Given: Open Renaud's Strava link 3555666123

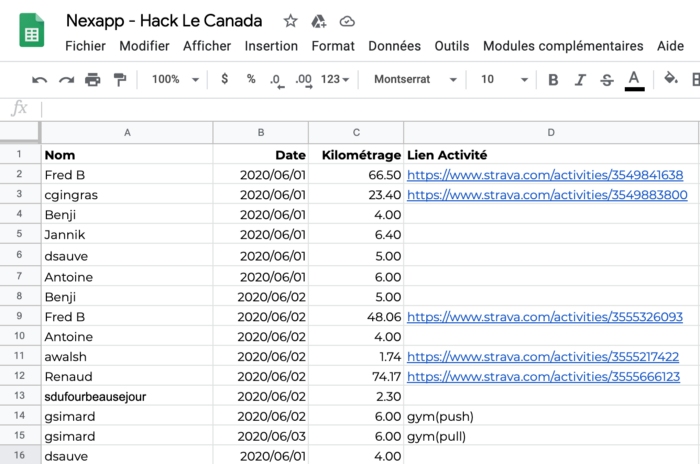Looking at the screenshot, I should [543, 377].
